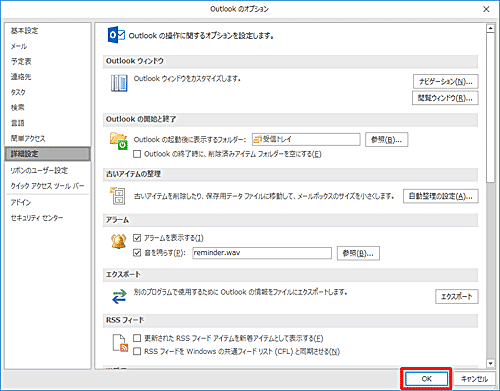Open the 簡単アクセス category
The image size is (500, 391).
[28, 138]
